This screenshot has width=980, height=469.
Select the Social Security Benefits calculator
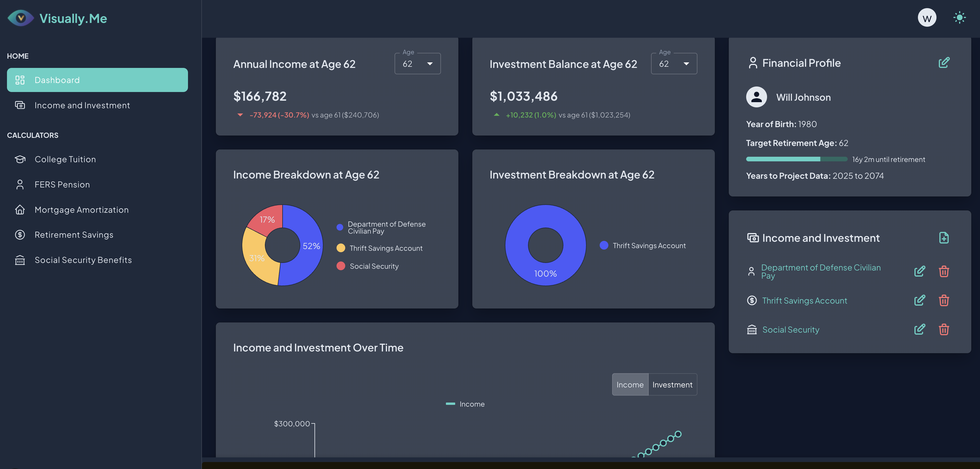click(x=83, y=260)
